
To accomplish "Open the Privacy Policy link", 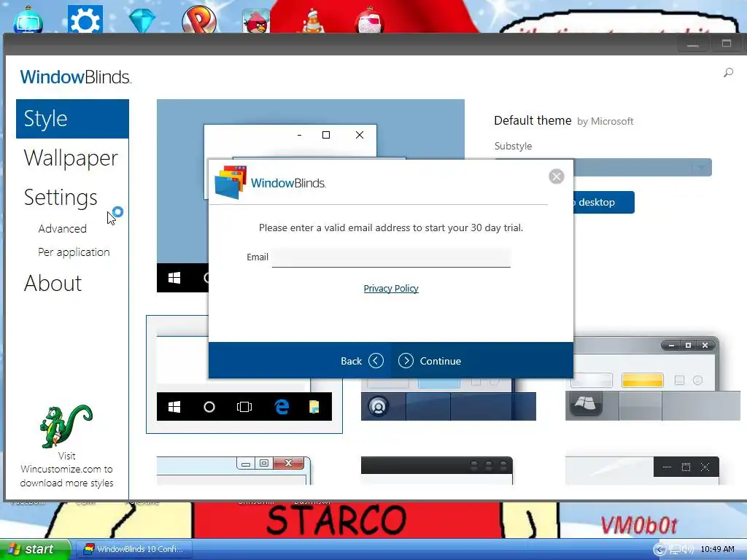I will coord(391,289).
